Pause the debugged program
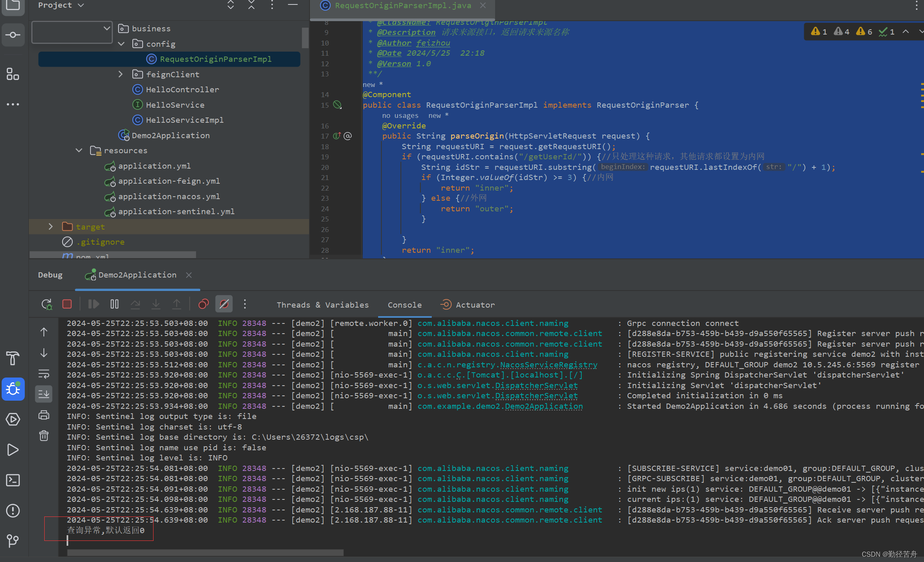The height and width of the screenshot is (562, 924). pos(115,304)
